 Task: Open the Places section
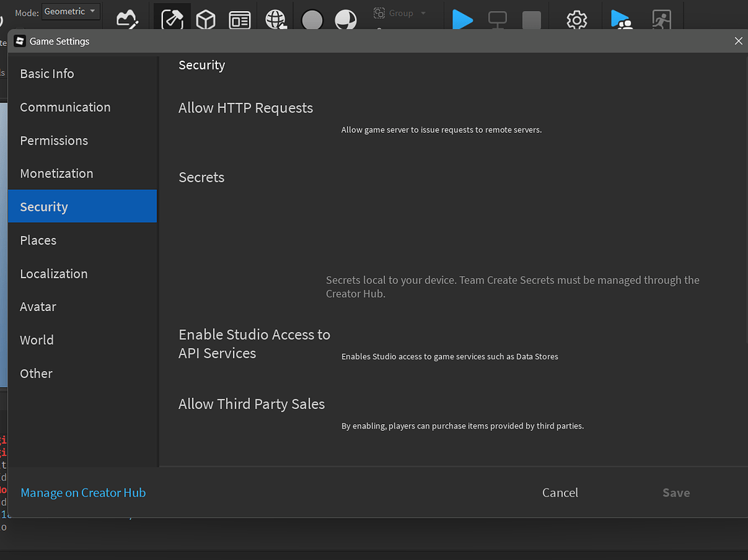pos(83,240)
